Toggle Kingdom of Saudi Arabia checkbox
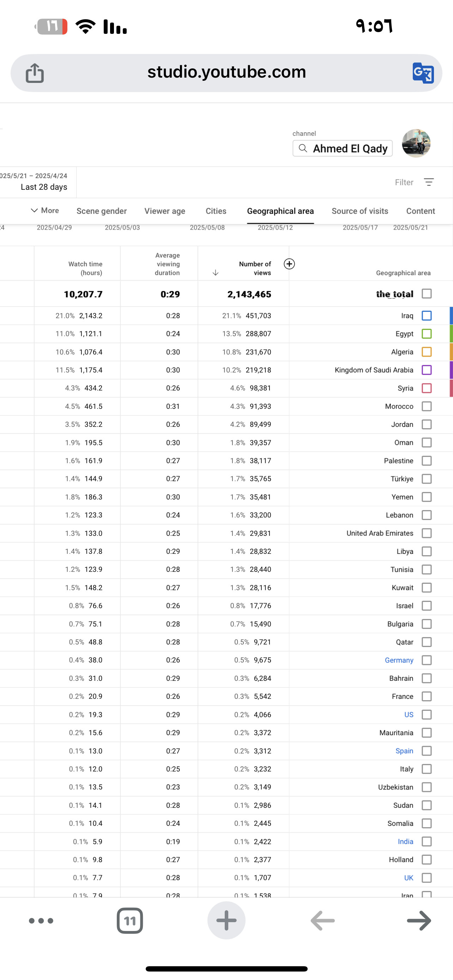The height and width of the screenshot is (980, 453). coord(427,370)
